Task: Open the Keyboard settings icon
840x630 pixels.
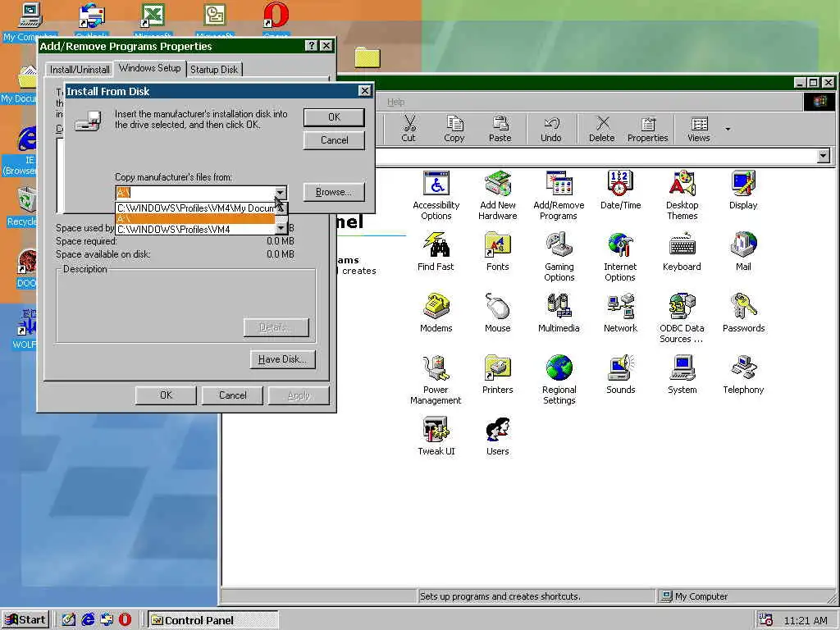Action: 682,251
